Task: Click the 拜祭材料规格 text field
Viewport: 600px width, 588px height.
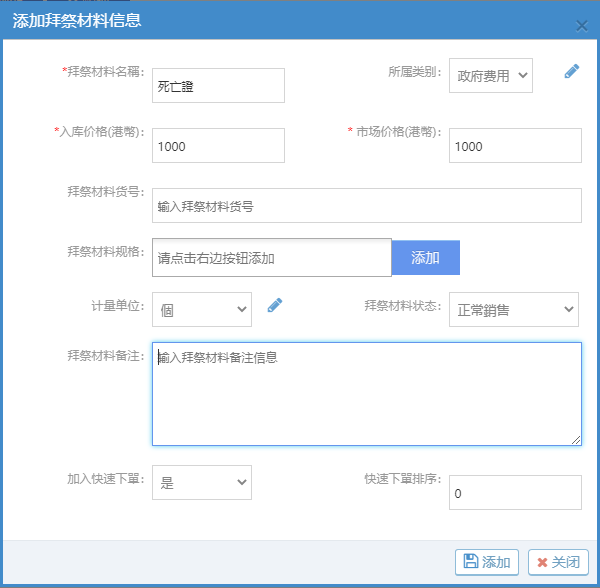Action: [272, 257]
